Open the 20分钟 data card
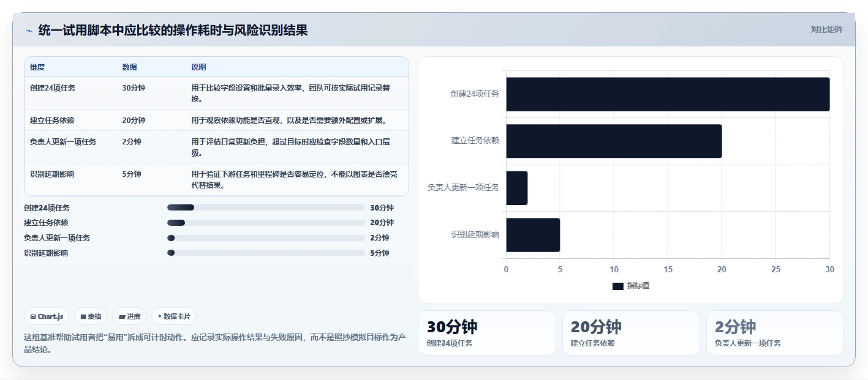The image size is (868, 380). tap(631, 333)
